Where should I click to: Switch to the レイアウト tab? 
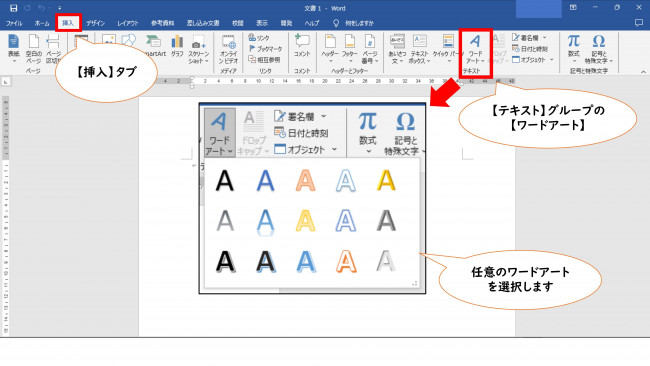coord(127,23)
